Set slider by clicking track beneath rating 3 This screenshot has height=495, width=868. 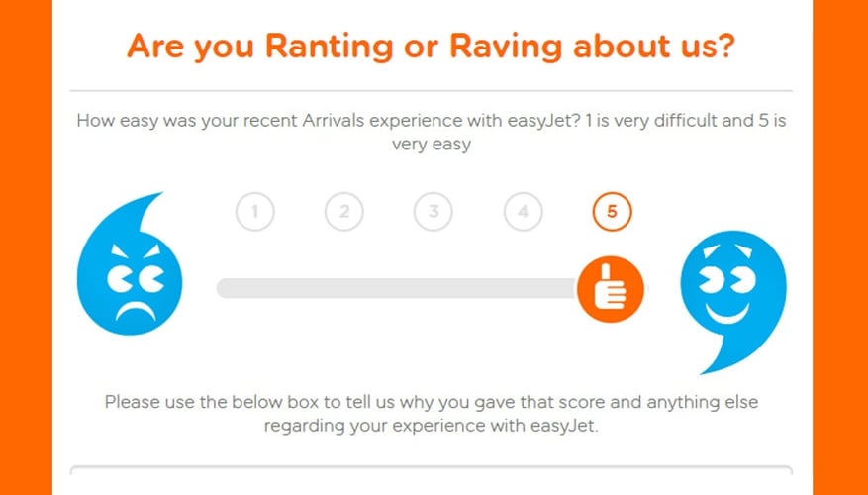[x=434, y=288]
